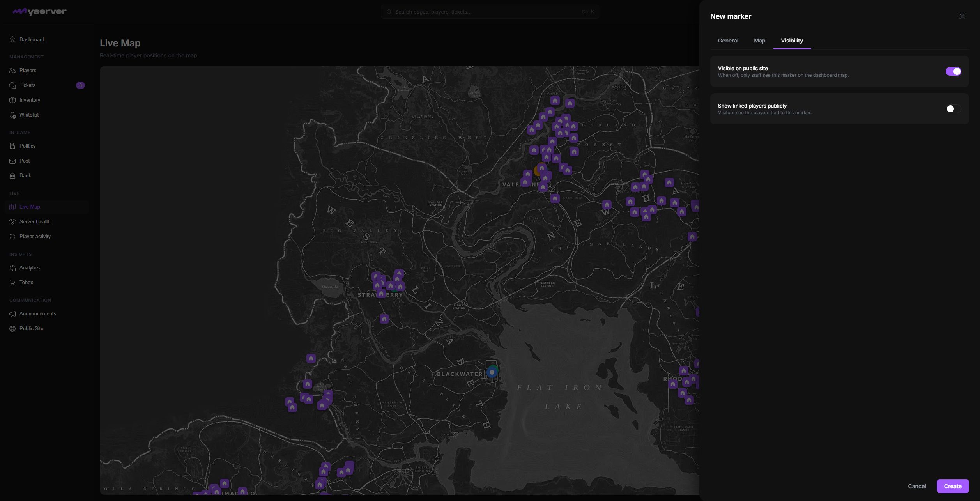Viewport: 980px width, 501px height.
Task: Click the Tickets count badge showing 3
Action: (x=80, y=85)
